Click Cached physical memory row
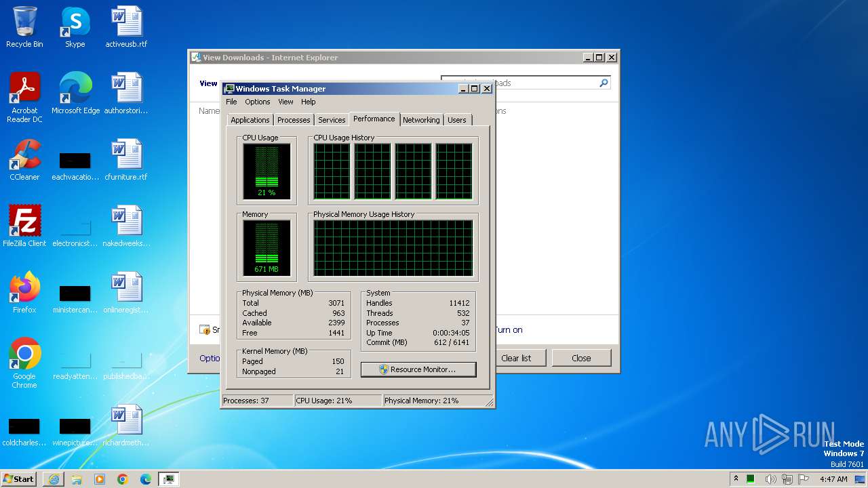This screenshot has height=488, width=868. 294,313
